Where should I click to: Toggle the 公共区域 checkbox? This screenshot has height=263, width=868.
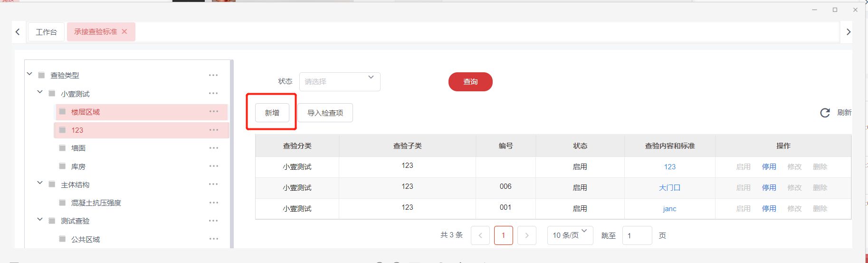(62, 239)
